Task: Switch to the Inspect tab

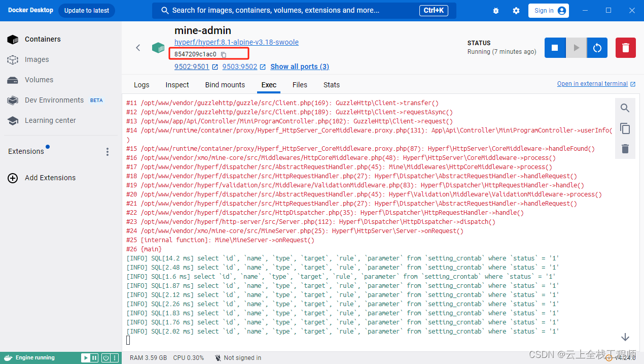Action: point(177,85)
